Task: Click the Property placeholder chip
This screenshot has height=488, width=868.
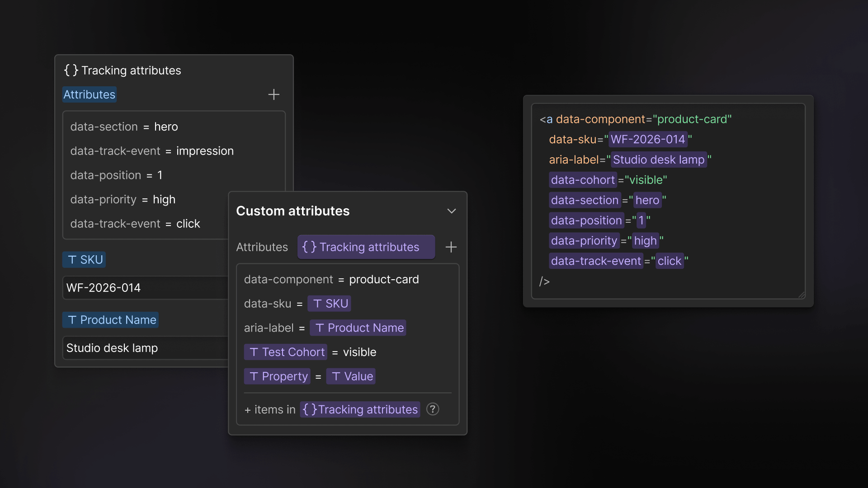Action: point(277,376)
